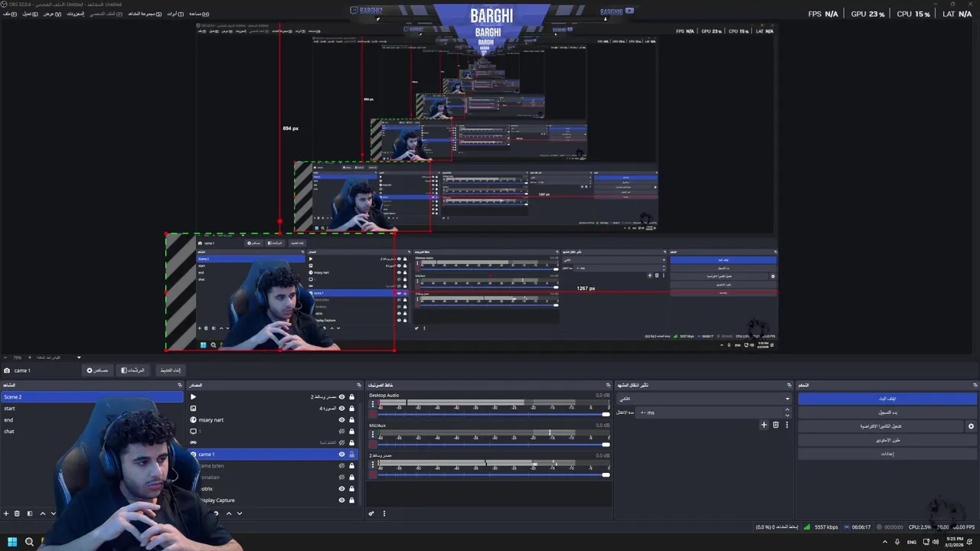Pop out the Sources dock with its float icon

click(358, 385)
